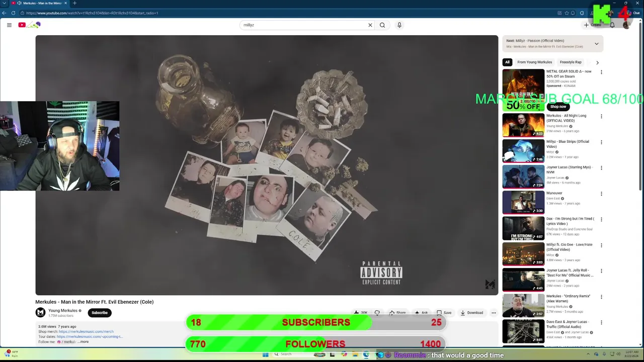The image size is (644, 362).
Task: Open options for Joyner Lucas NVM video
Action: tap(601, 168)
